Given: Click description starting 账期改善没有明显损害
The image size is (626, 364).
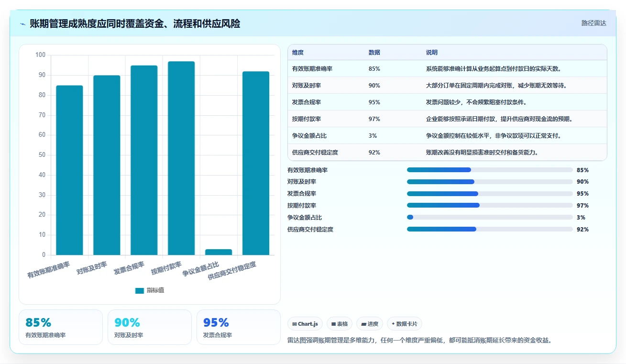Looking at the screenshot, I should pyautogui.click(x=482, y=153).
